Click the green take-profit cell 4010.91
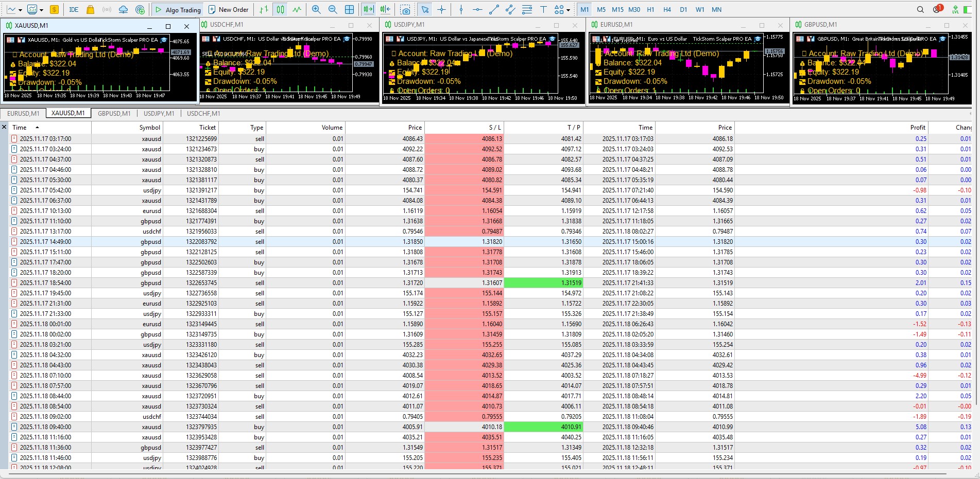The width and height of the screenshot is (980, 479). 543,427
